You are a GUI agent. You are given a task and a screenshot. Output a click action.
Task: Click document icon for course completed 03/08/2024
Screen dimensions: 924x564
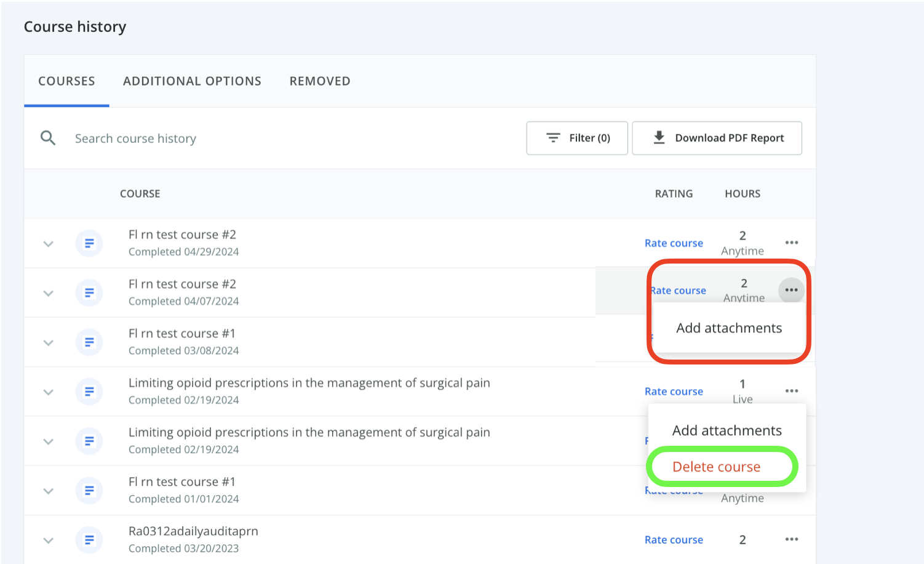(x=89, y=342)
